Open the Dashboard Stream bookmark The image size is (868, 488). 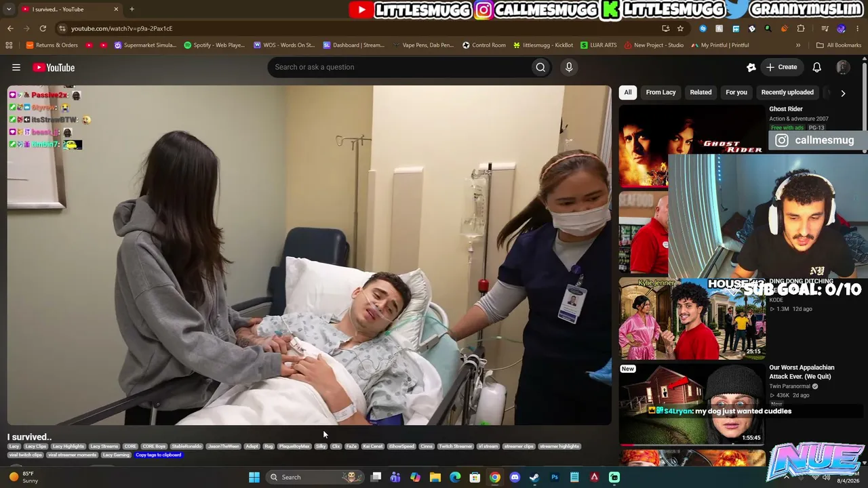(x=354, y=45)
